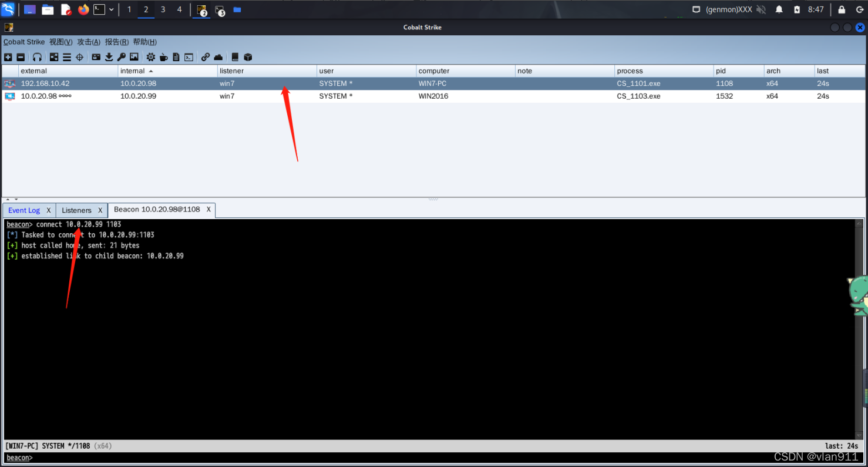Switch to the Listeners tab
The width and height of the screenshot is (868, 467).
point(76,210)
